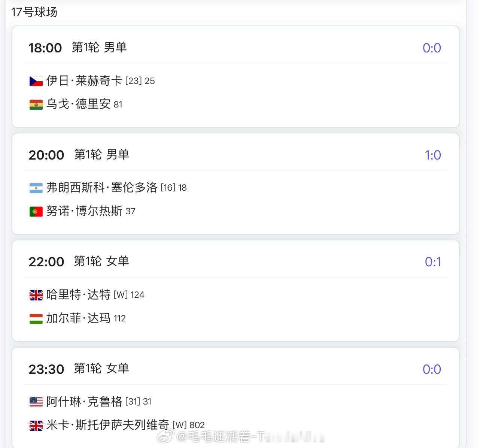This screenshot has height=448, width=483.
Task: Click the UK flag beside 米卡·斯托伊萨夫列维奇
Action: point(36,426)
